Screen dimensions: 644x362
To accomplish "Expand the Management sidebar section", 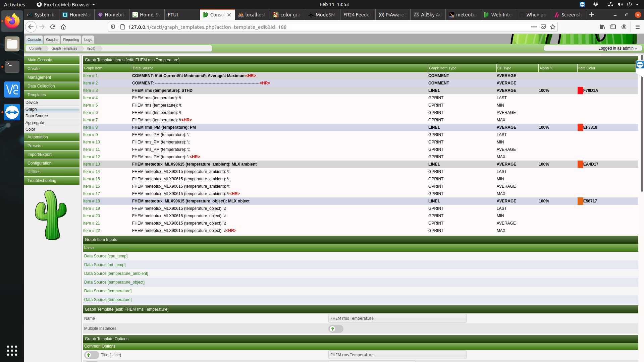I will [52, 77].
